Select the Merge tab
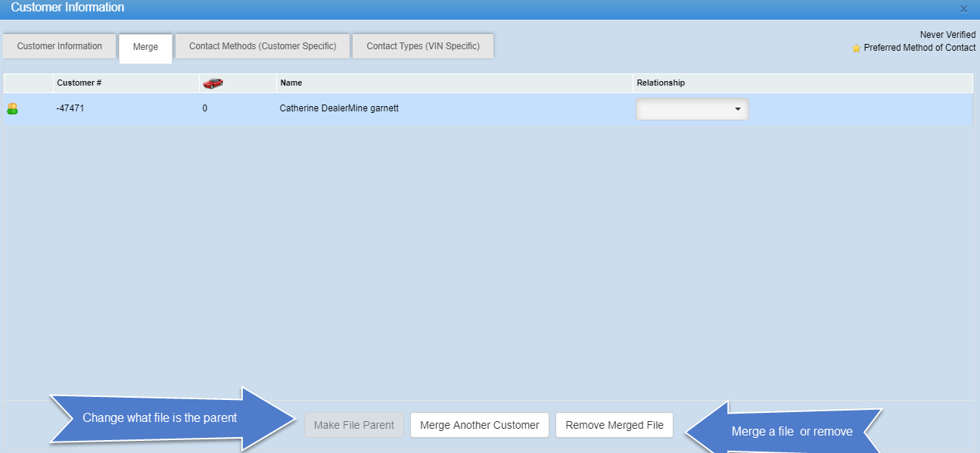 [145, 47]
